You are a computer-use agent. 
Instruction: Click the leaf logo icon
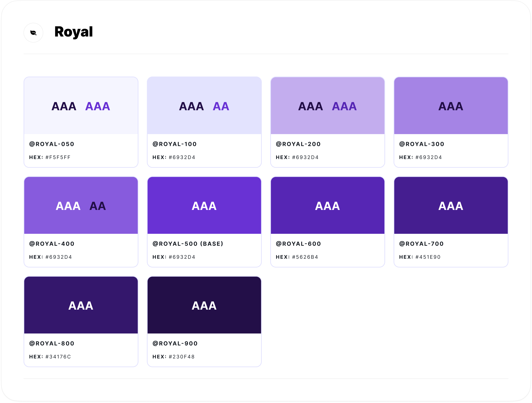point(33,33)
